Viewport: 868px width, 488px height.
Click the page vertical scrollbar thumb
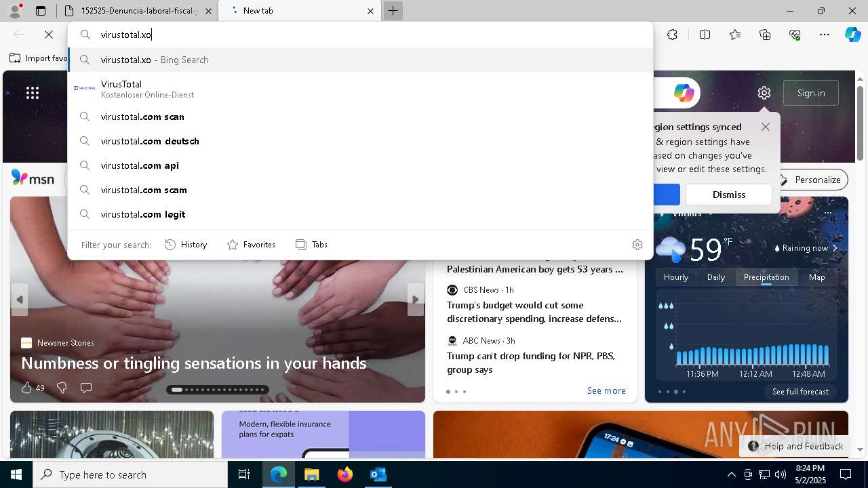click(x=861, y=124)
